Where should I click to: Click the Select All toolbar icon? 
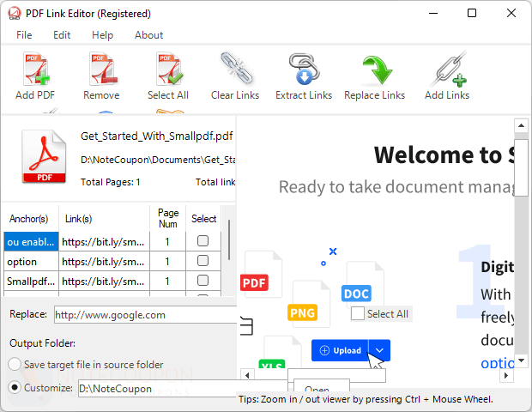[169, 69]
